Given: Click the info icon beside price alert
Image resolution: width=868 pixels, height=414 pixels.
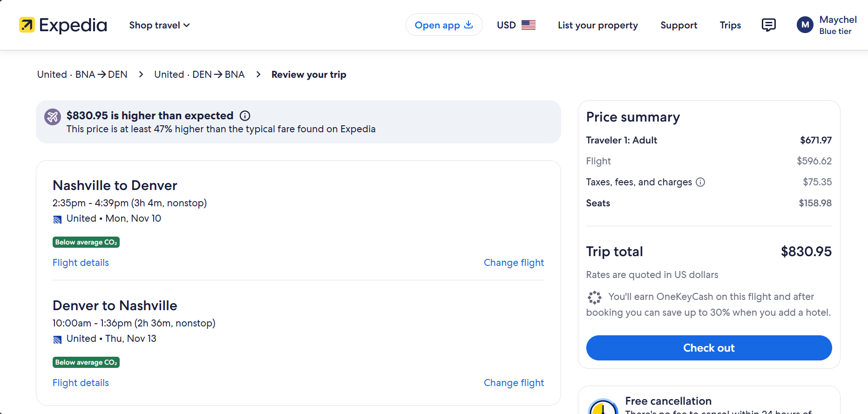Looking at the screenshot, I should [x=245, y=116].
